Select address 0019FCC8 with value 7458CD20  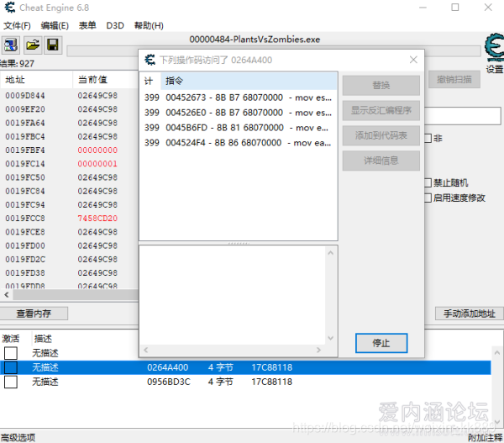[x=25, y=219]
